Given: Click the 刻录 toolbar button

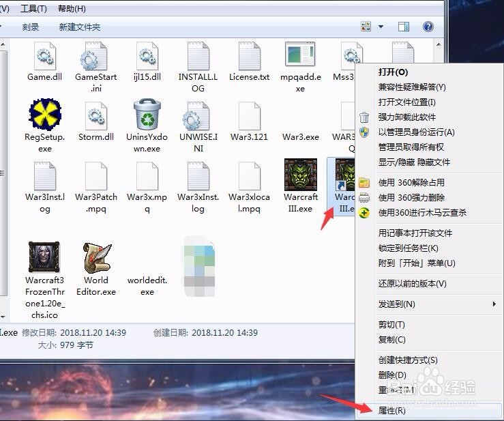Looking at the screenshot, I should pos(31,27).
